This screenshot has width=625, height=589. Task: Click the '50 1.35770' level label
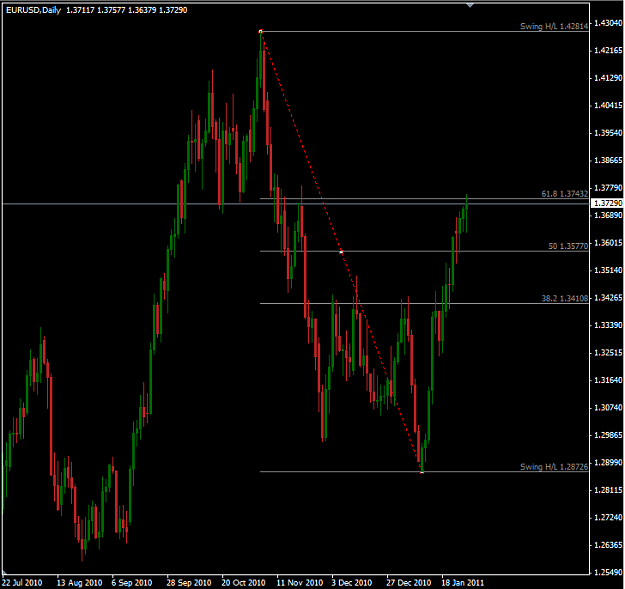tap(568, 246)
